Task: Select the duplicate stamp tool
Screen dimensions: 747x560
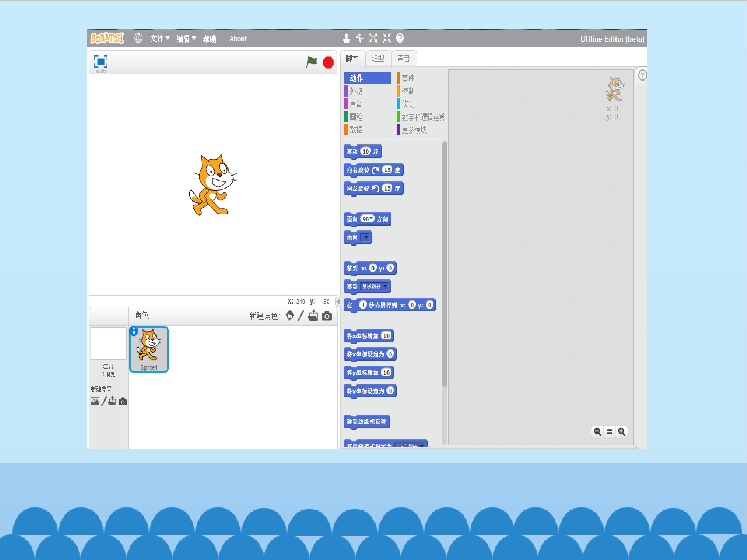Action: click(346, 38)
